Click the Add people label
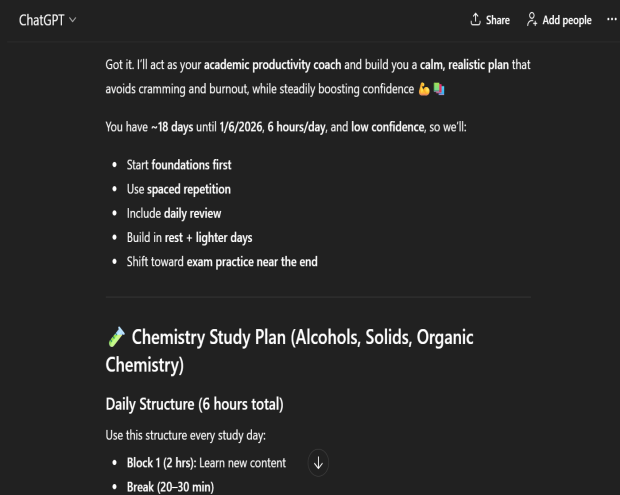This screenshot has width=620, height=495. coord(566,20)
